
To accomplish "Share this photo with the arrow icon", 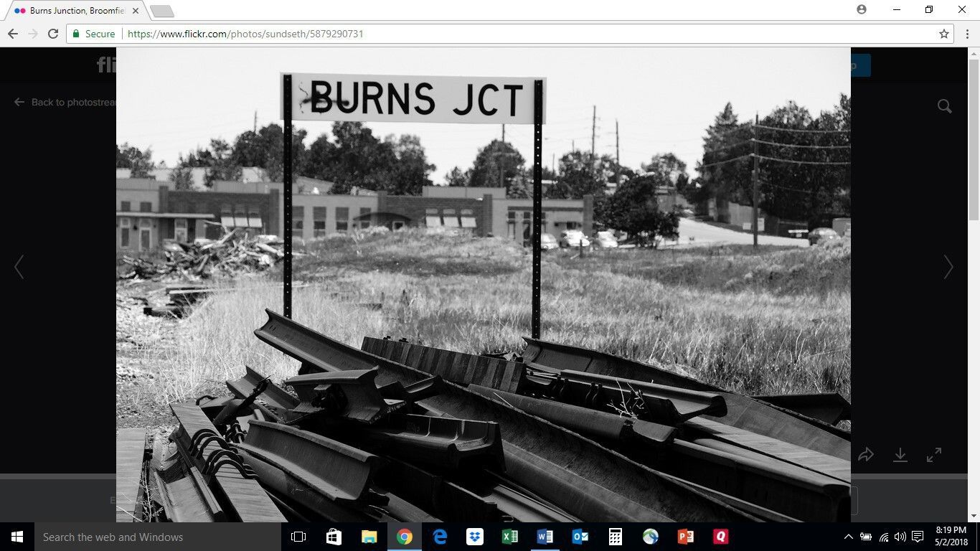I will point(866,455).
